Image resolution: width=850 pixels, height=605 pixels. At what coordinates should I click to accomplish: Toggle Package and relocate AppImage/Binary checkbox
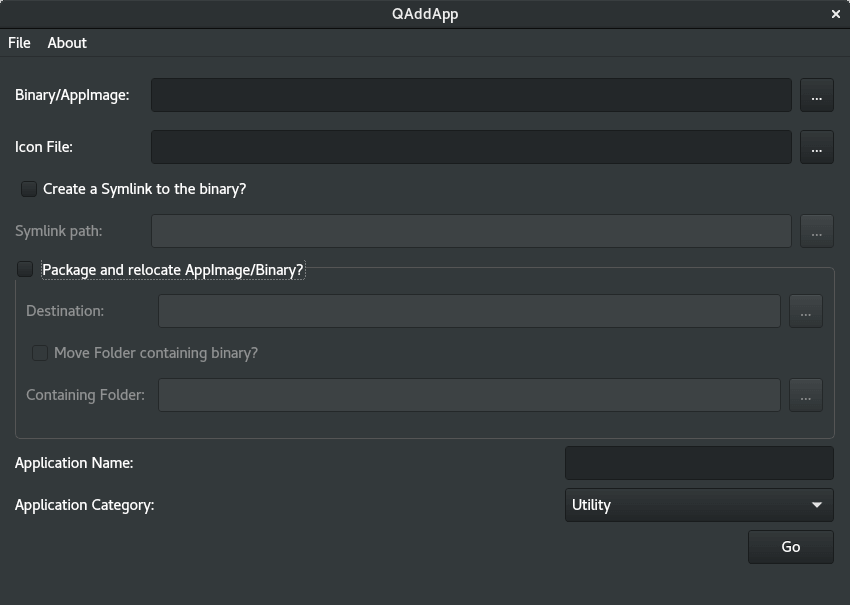coord(25,269)
